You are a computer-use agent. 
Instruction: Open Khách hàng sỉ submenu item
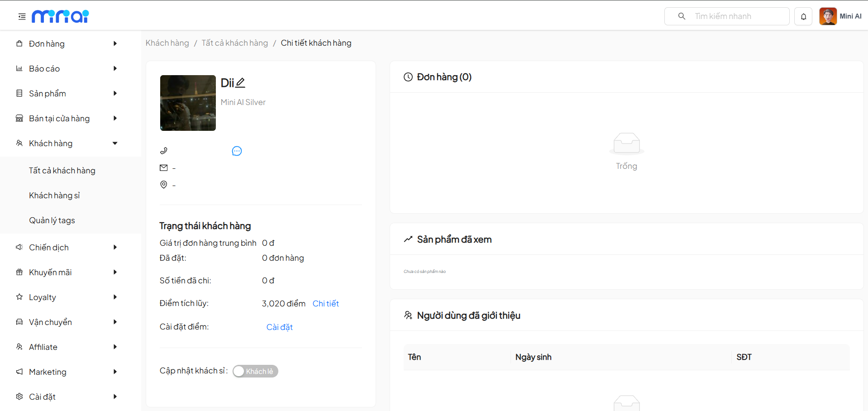[x=54, y=196]
